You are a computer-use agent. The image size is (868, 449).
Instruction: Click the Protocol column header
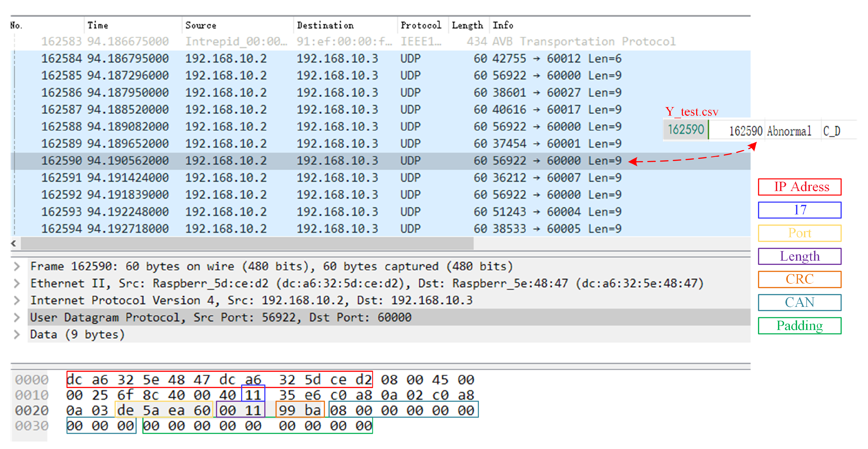(421, 25)
